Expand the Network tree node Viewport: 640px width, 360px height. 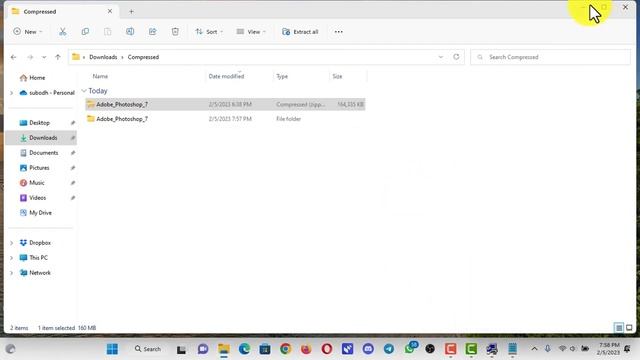click(x=11, y=273)
